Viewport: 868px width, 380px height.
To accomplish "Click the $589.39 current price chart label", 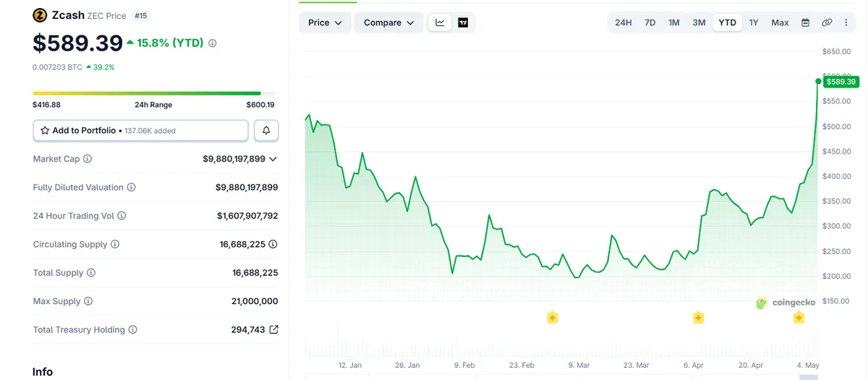I will click(841, 82).
